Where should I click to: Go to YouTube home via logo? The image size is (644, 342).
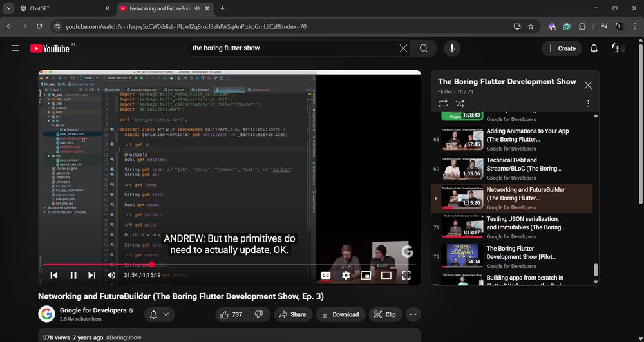click(x=50, y=48)
